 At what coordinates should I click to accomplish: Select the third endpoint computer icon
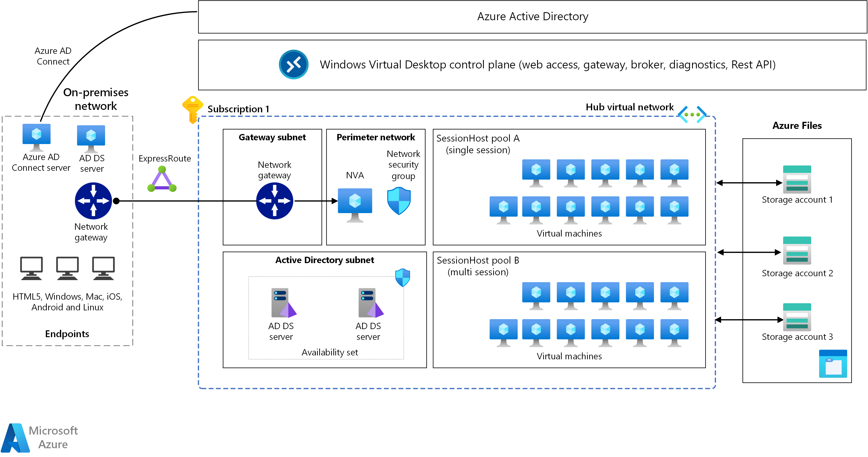pyautogui.click(x=104, y=268)
